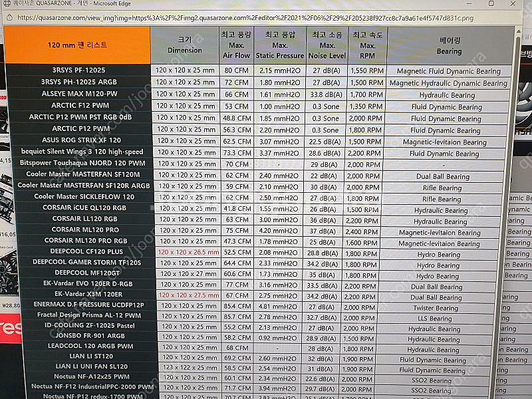Click the red "120 x 120 x 26.5 mm" cell
532x399 pixels.
(188, 253)
